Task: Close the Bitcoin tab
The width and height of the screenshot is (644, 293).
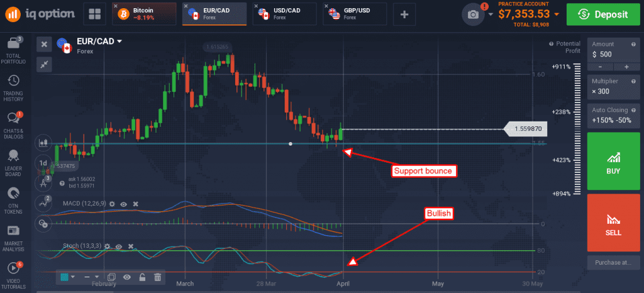Action: click(116, 6)
